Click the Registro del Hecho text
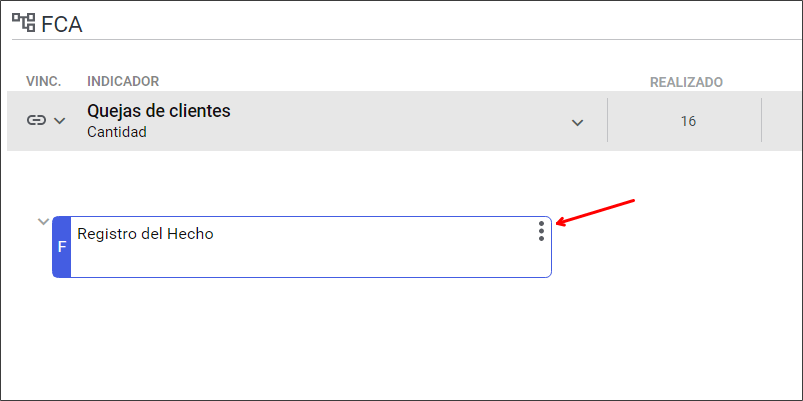This screenshot has height=401, width=803. click(x=145, y=234)
